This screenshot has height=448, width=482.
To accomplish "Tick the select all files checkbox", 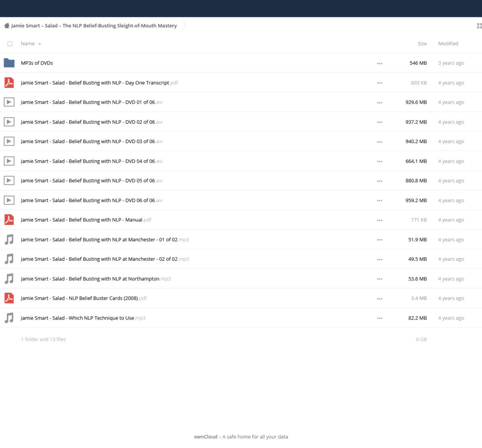I will pos(10,44).
